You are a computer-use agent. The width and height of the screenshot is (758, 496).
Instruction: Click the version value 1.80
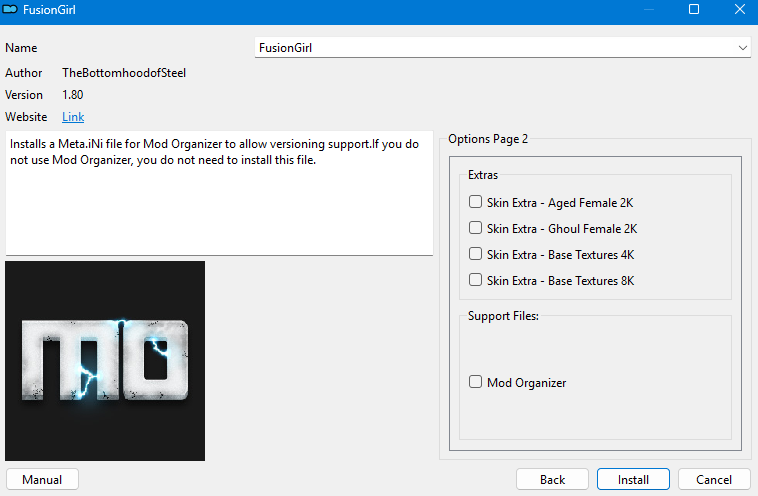tap(73, 95)
